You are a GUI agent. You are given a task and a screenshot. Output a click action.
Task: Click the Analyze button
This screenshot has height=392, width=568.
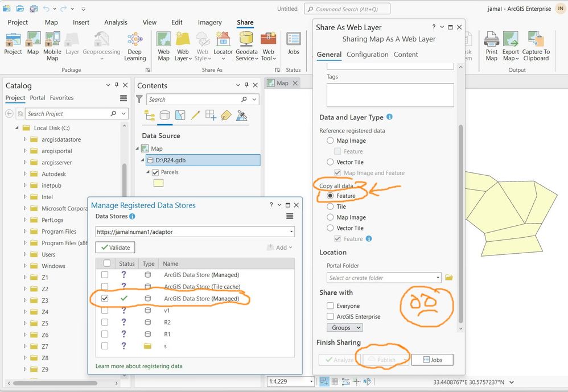[x=340, y=360]
